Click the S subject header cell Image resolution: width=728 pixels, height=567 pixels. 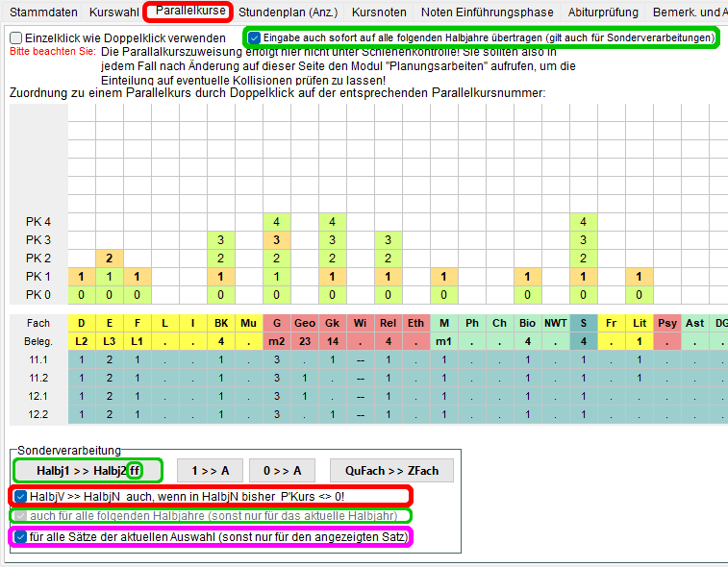pos(583,323)
